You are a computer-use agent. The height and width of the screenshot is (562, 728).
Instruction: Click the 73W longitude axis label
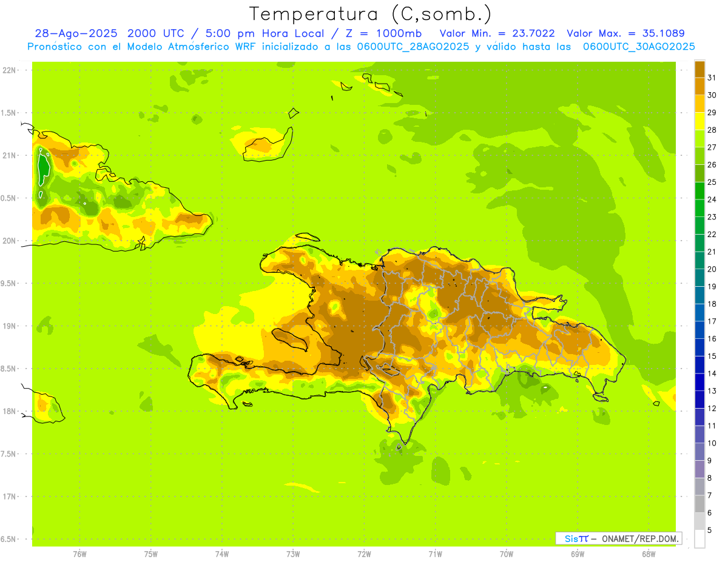tap(293, 554)
